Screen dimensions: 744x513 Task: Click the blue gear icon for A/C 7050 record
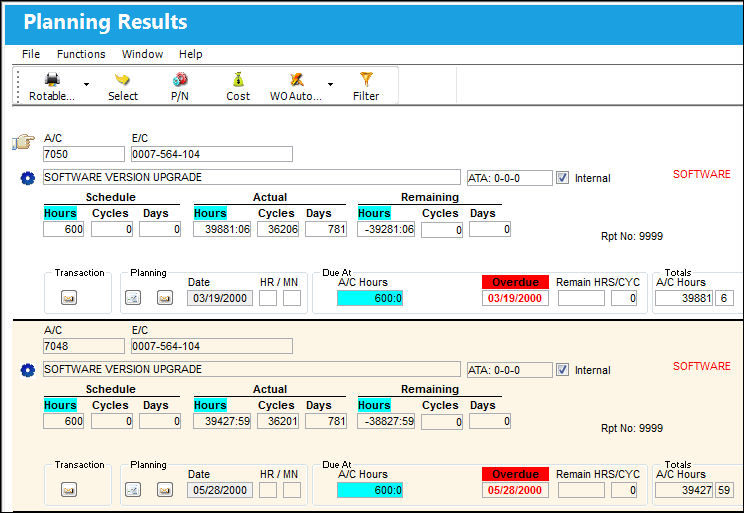click(x=28, y=178)
